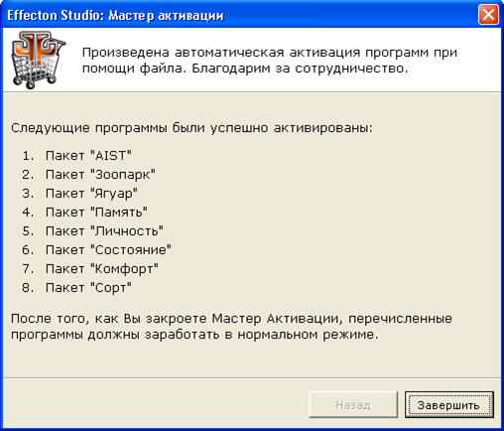
Task: Click the Effecton Studio title bar text
Action: (115, 16)
